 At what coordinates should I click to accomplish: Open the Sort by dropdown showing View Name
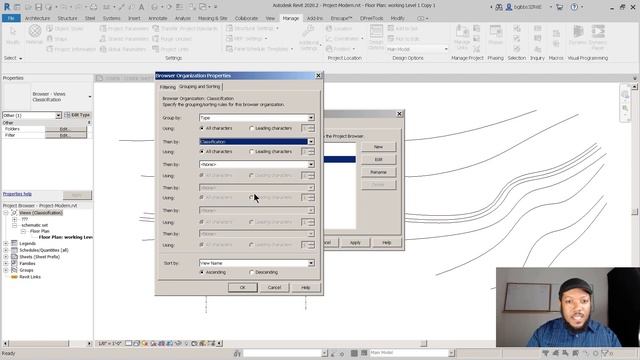click(257, 263)
